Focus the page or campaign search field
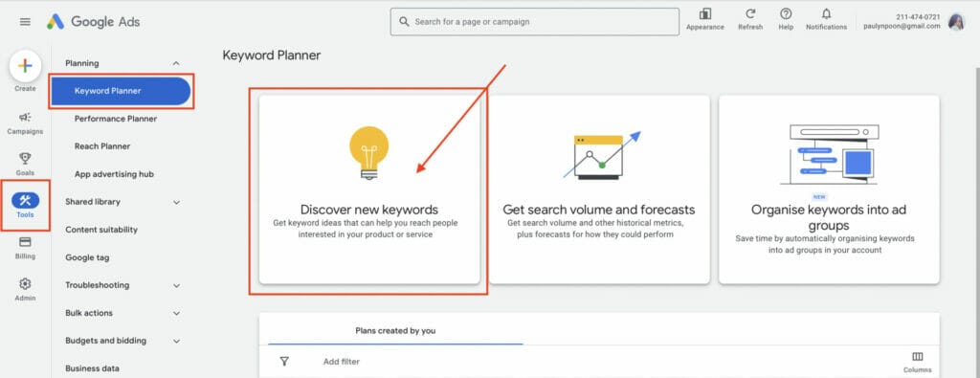980x378 pixels. pos(535,22)
